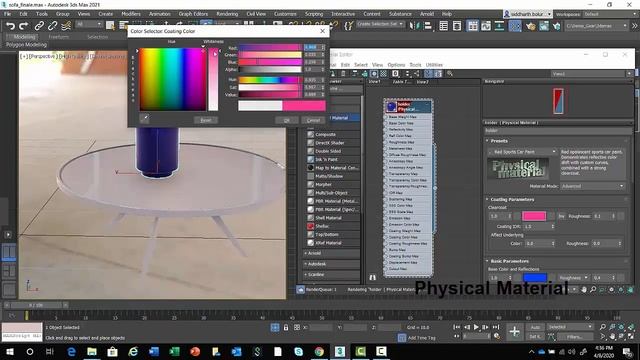
Task: Expand the Autodesk material group
Action: tap(316, 264)
